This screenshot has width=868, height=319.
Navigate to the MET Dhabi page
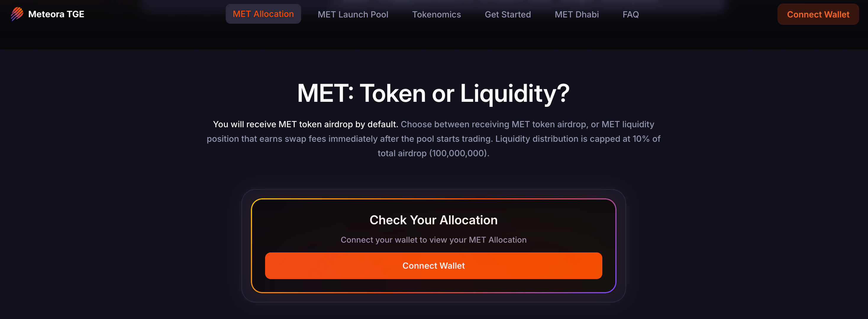point(577,14)
